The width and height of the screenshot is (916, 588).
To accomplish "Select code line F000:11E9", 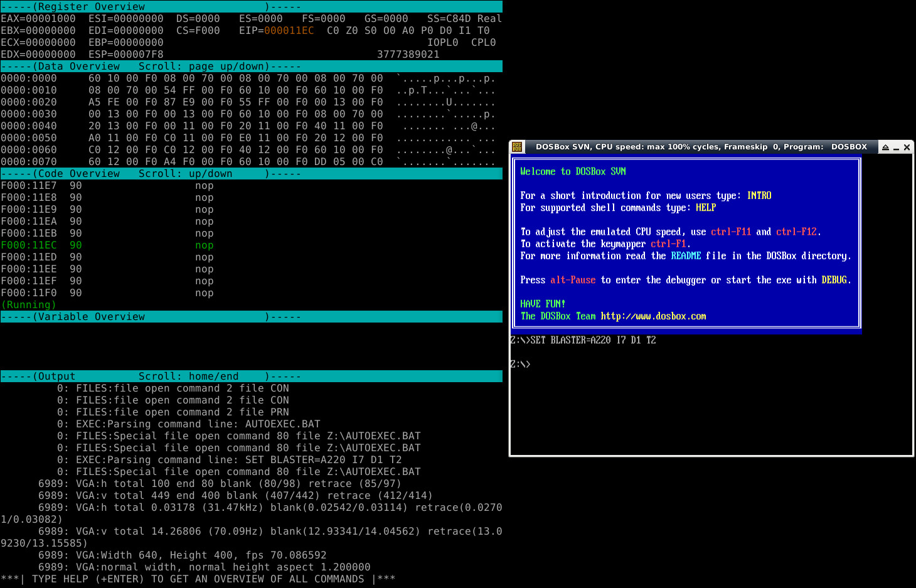I will pos(107,210).
